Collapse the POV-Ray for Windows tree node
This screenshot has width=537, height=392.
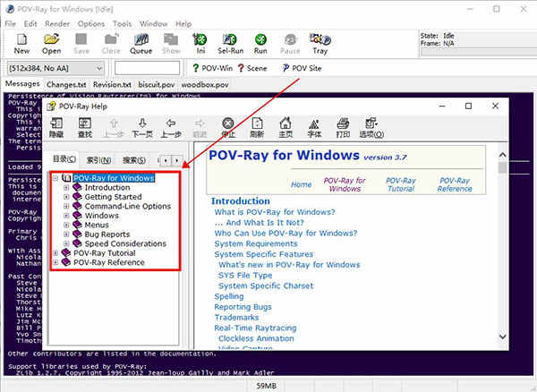(55, 178)
